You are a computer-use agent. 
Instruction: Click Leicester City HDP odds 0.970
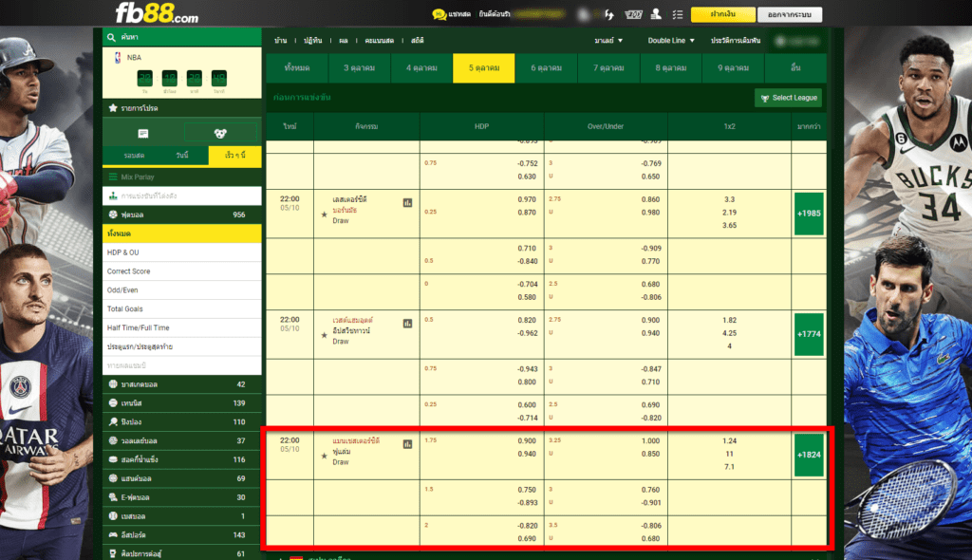tap(526, 199)
